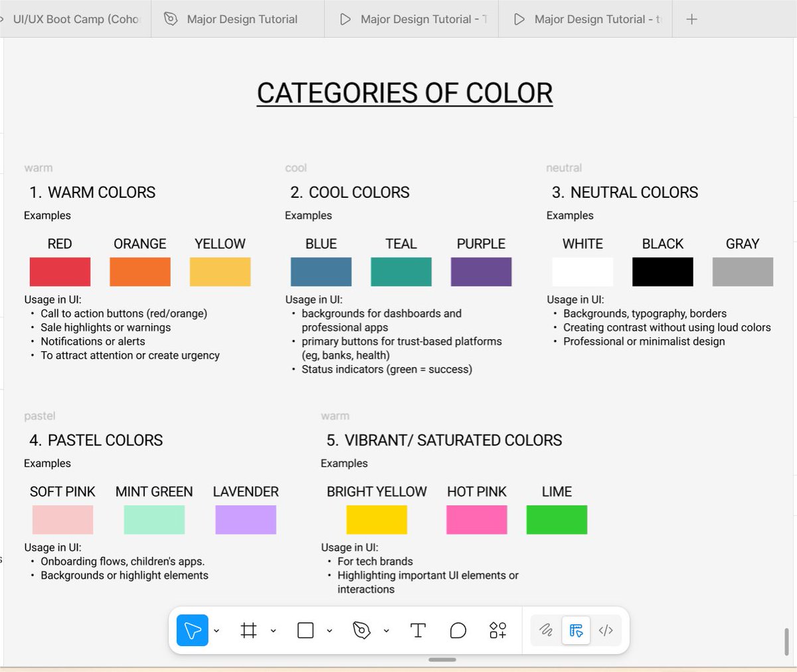Expand the Pen tool options chevron

click(x=386, y=631)
